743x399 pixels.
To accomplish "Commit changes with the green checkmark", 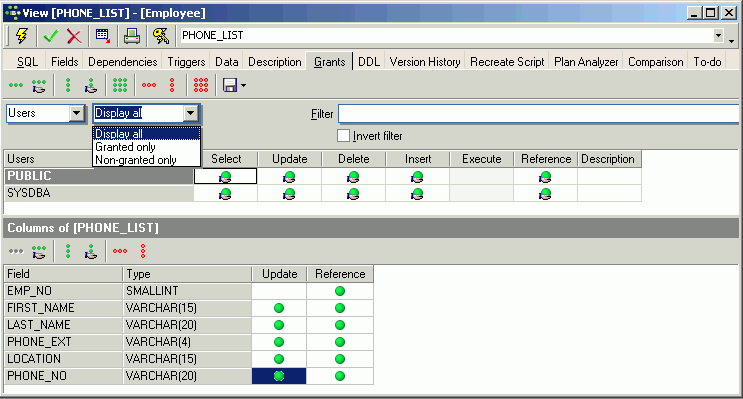I will click(x=51, y=36).
